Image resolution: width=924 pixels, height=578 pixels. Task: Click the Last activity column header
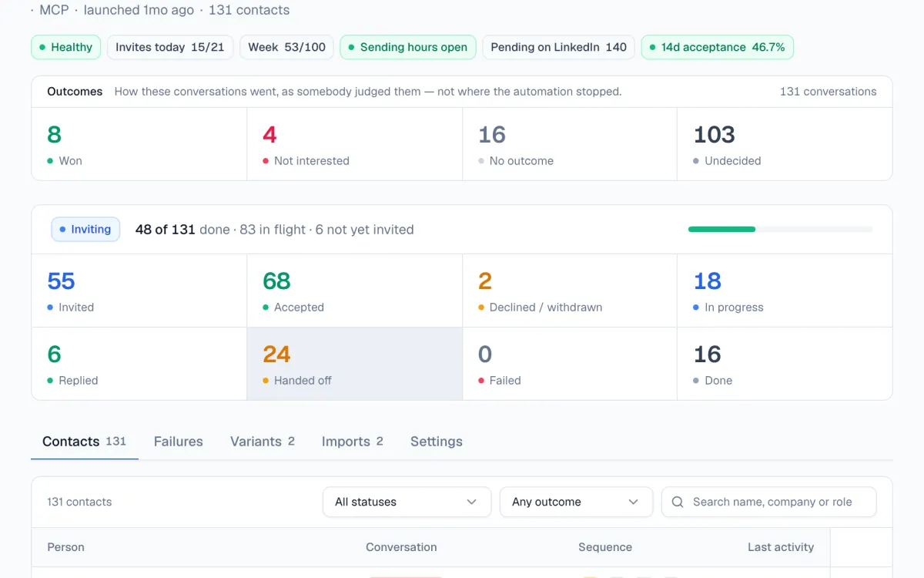coord(781,547)
